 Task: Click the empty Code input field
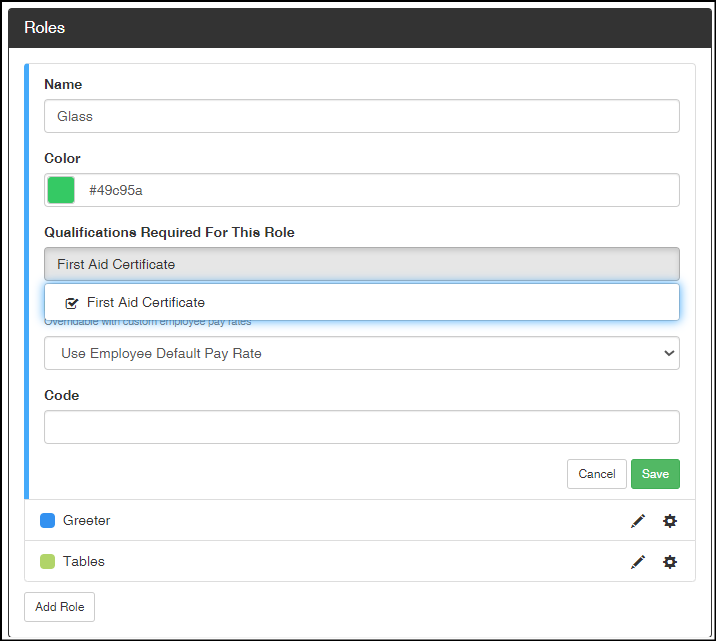point(362,427)
